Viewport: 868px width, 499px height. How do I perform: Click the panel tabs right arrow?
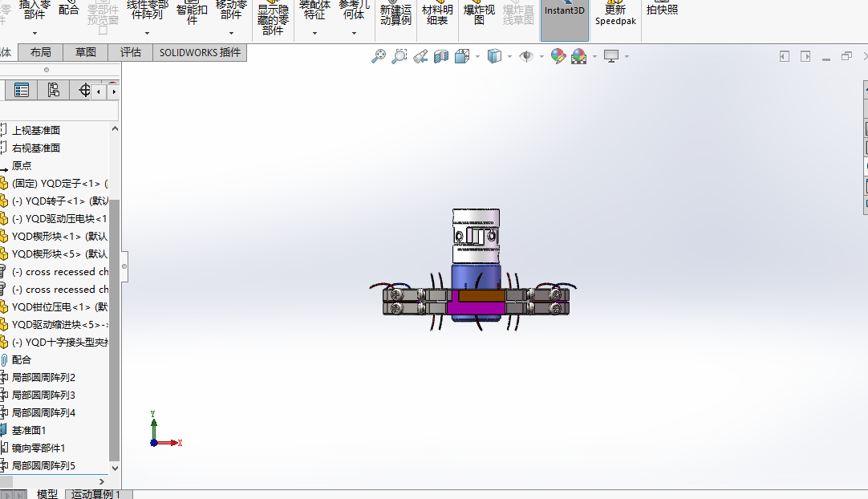(x=114, y=92)
